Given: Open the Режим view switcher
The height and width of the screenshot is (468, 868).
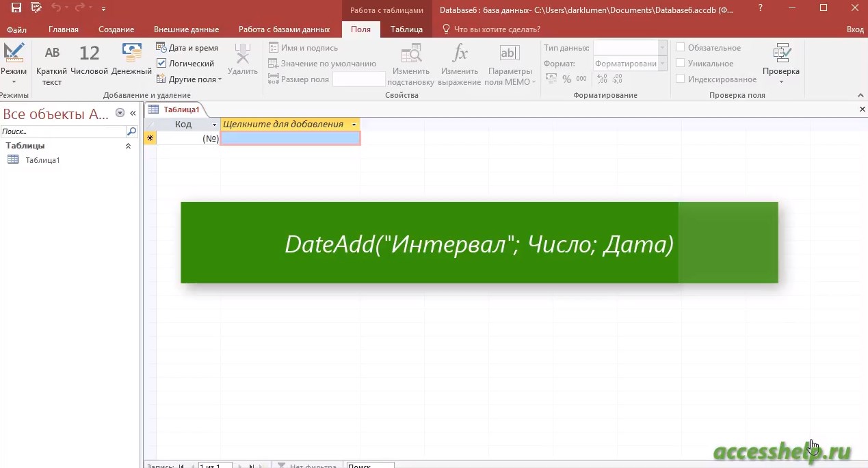Looking at the screenshot, I should click(x=14, y=62).
